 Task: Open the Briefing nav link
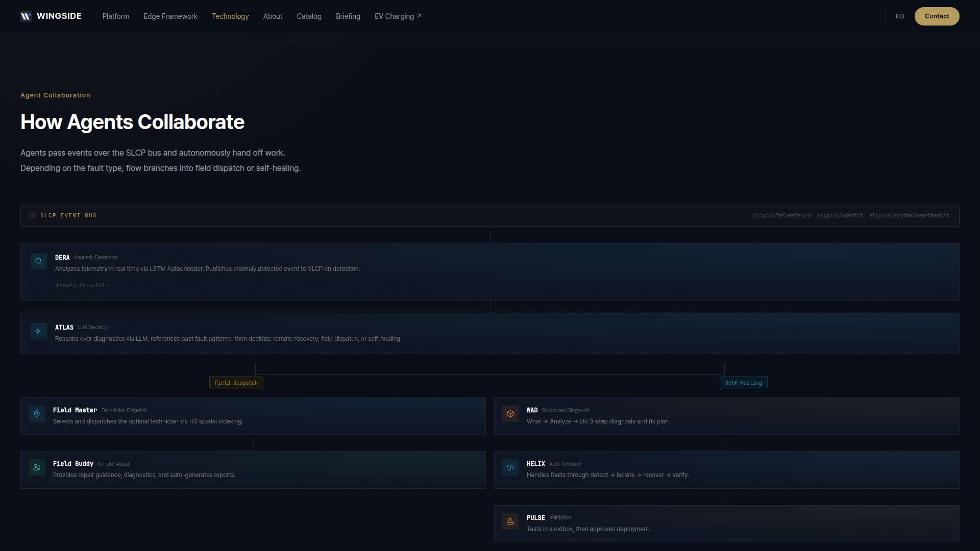pyautogui.click(x=348, y=16)
